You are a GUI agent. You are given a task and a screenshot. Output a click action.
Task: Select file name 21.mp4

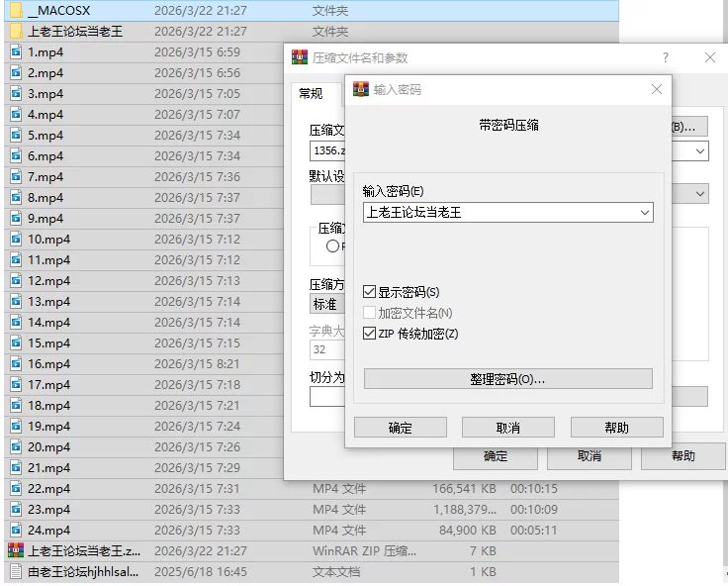click(48, 467)
